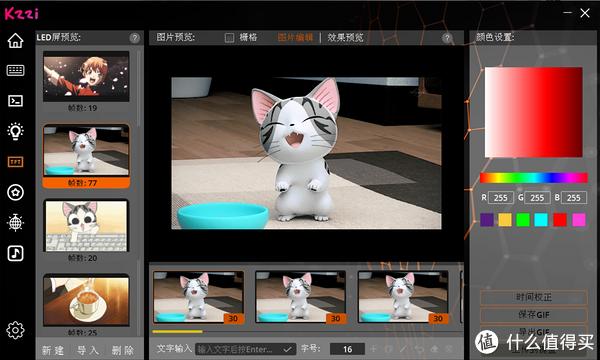Choose the yellow color swatch
Image resolution: width=600 pixels, height=360 pixels.
(505, 220)
